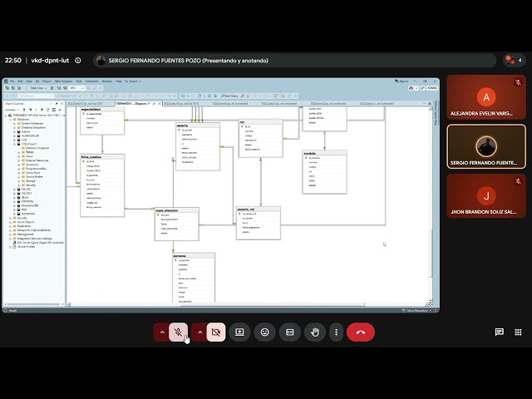Click the SSMS Search box
532x399 pixels.
133,81
